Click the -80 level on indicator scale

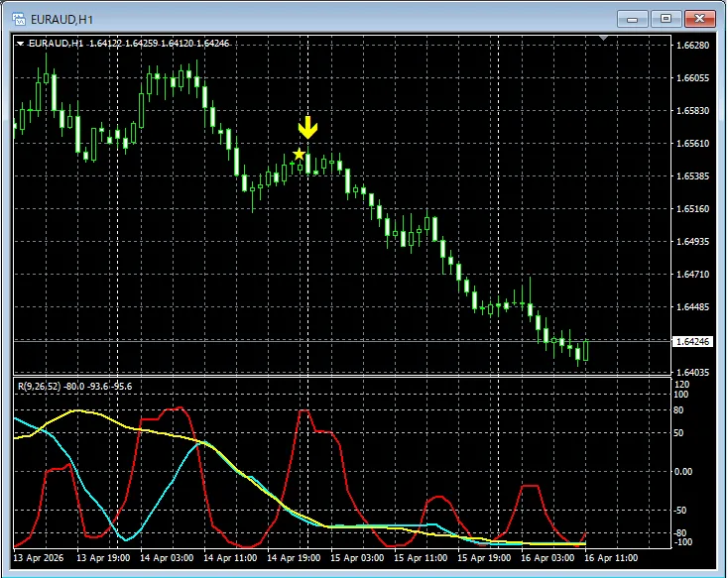[680, 532]
